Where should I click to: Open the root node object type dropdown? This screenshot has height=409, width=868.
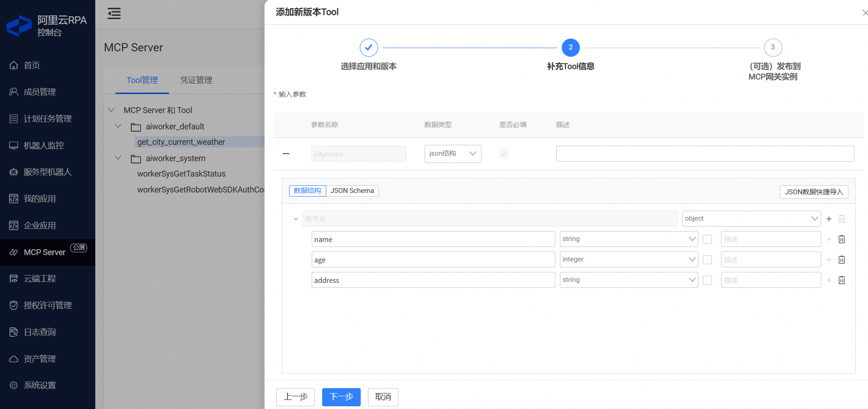click(752, 219)
